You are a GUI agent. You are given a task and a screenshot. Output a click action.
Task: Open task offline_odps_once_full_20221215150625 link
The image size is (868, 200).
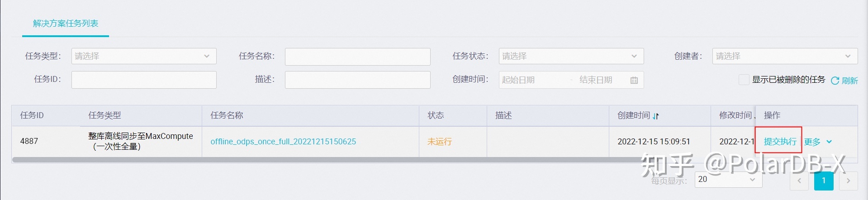(x=283, y=142)
